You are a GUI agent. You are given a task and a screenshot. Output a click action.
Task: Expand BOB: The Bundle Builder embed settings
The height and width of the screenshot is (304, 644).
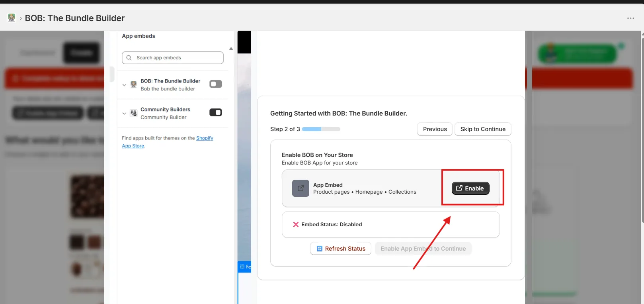(x=124, y=85)
